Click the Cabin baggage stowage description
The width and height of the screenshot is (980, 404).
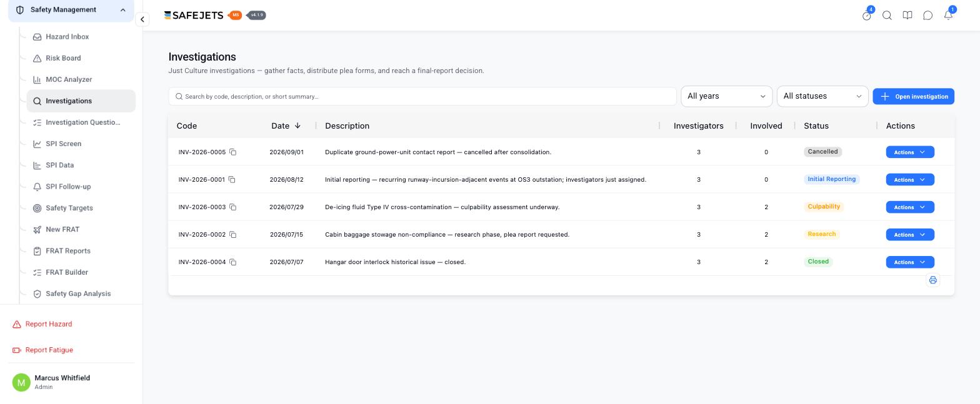[x=447, y=235]
